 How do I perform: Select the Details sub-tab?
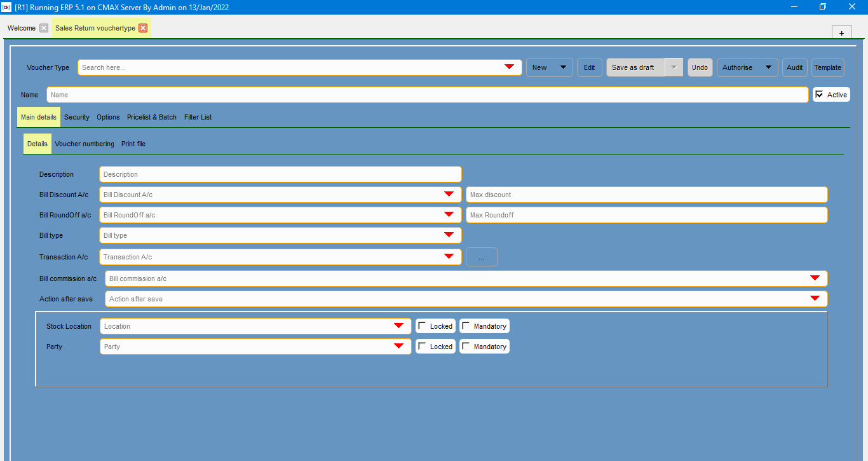(x=37, y=144)
